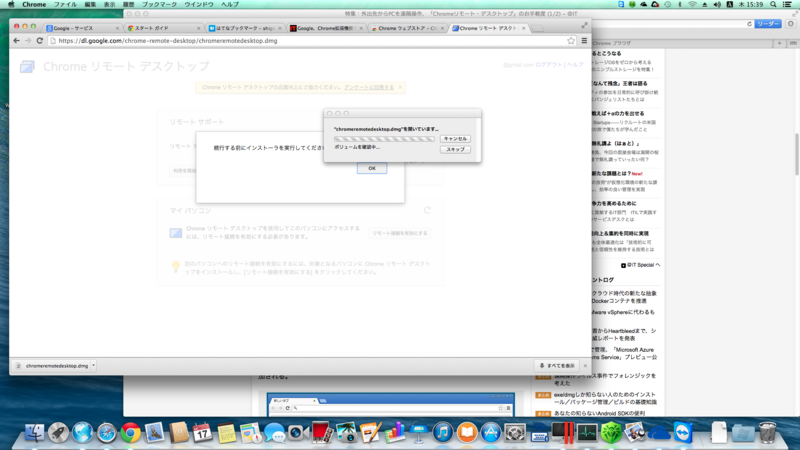Switch to the スタート ガイド tab
Viewport: 800px width, 450px height.
click(162, 28)
